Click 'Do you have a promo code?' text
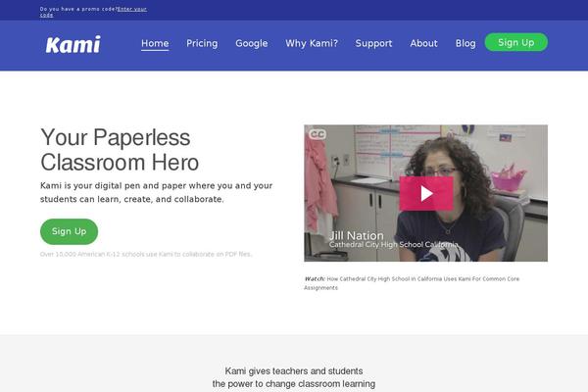Viewport: 588px width, 392px height. pyautogui.click(x=78, y=9)
